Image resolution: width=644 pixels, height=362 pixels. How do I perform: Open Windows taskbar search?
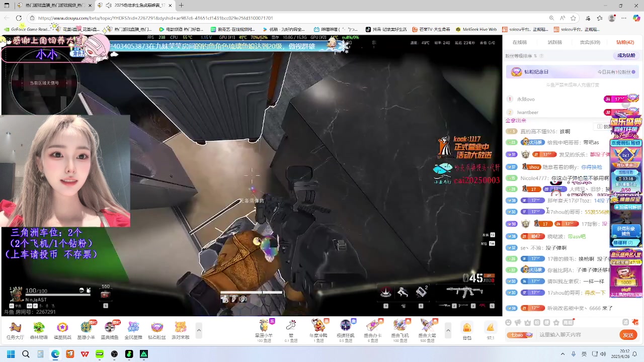coord(26,354)
